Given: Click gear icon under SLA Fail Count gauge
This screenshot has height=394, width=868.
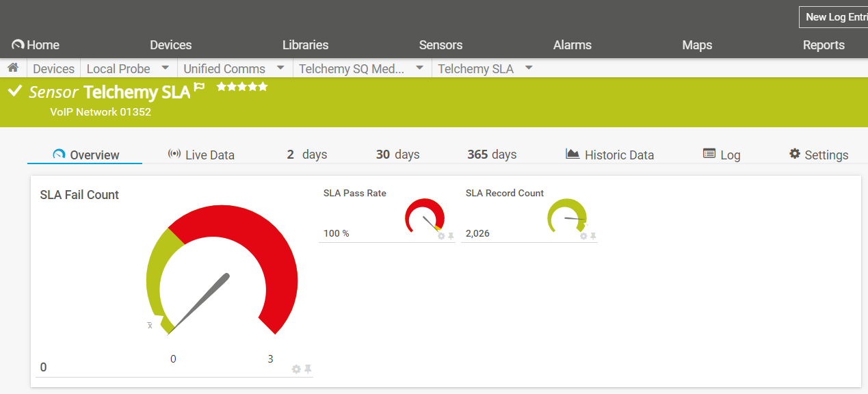Looking at the screenshot, I should click(x=296, y=369).
